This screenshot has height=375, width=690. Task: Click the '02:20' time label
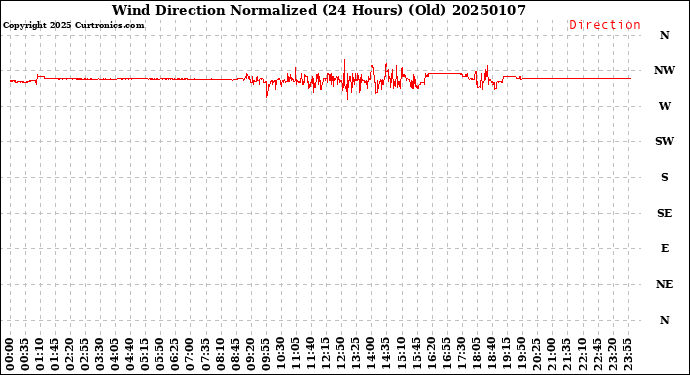pos(70,355)
